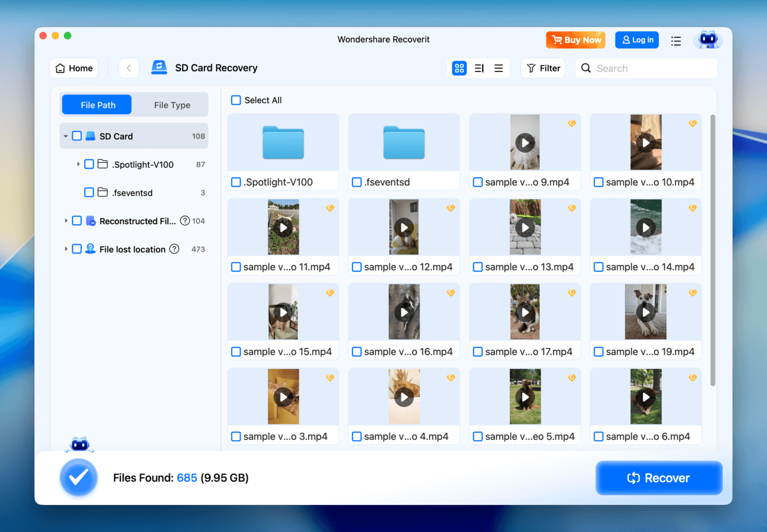Screen dimensions: 767x532
Task: Click the AI robot assistant icon
Action: 708,40
